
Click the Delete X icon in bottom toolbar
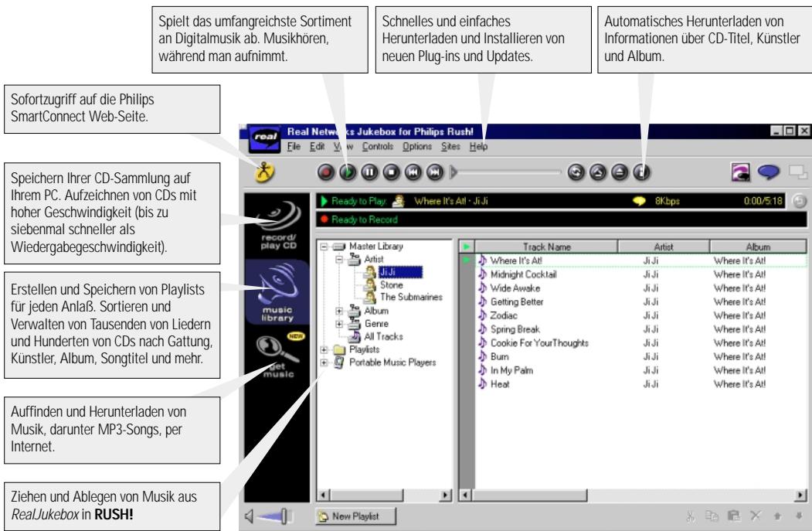[x=756, y=516]
